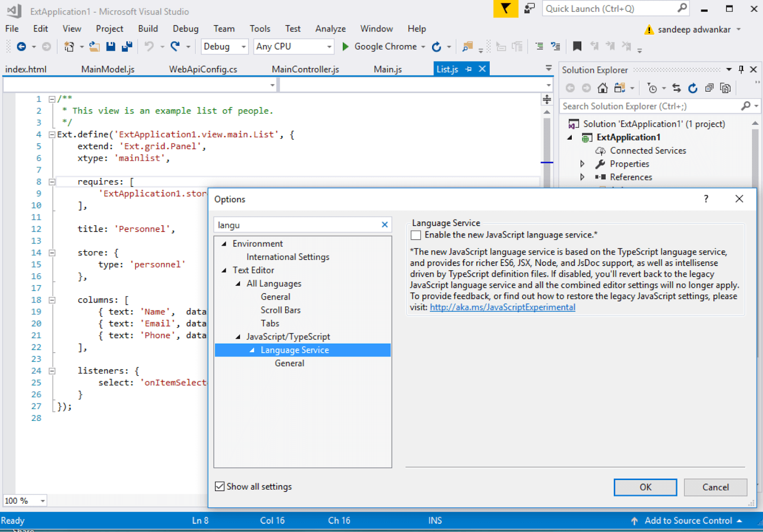Click Solution Explorer Collapse All icon

(x=709, y=88)
